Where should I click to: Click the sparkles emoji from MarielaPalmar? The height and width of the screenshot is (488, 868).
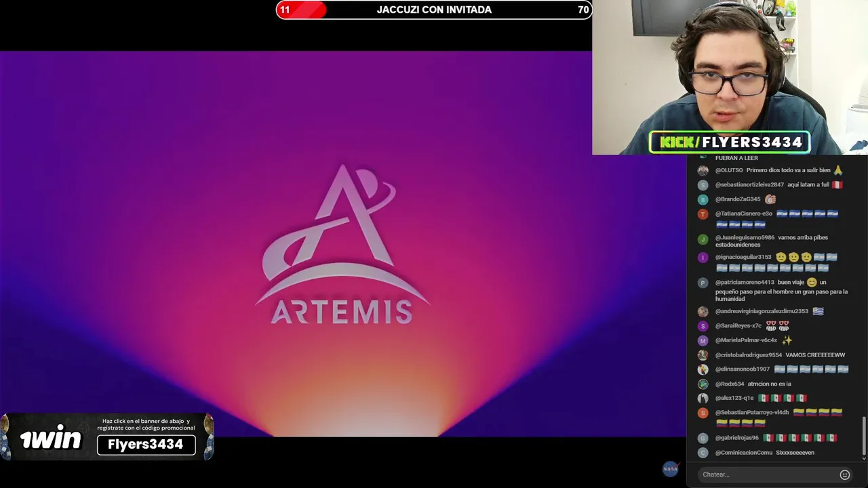(787, 340)
